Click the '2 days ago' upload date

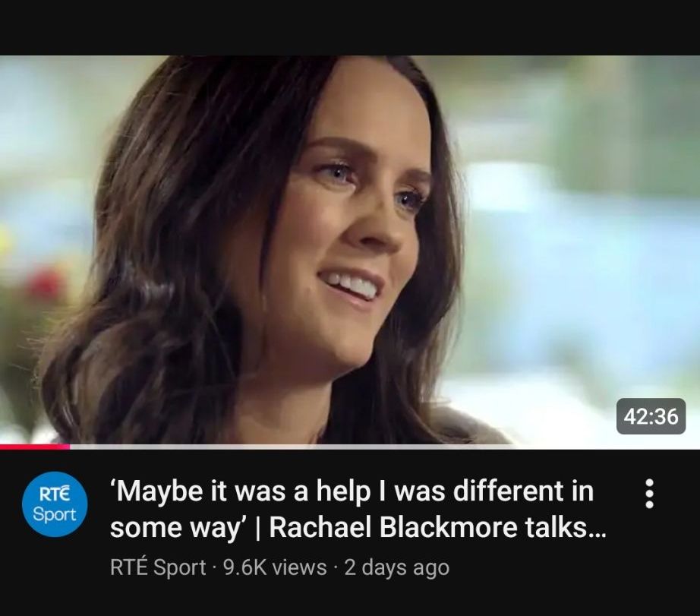pyautogui.click(x=397, y=567)
